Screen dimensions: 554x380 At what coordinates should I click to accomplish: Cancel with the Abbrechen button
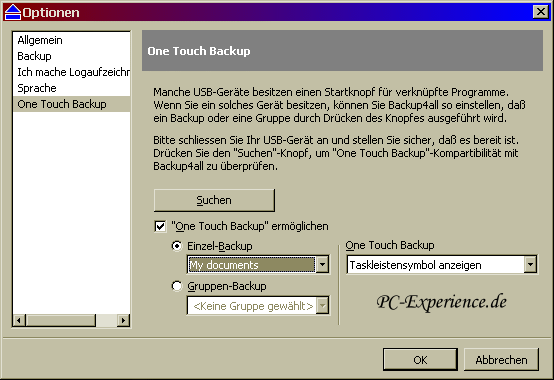pyautogui.click(x=501, y=360)
